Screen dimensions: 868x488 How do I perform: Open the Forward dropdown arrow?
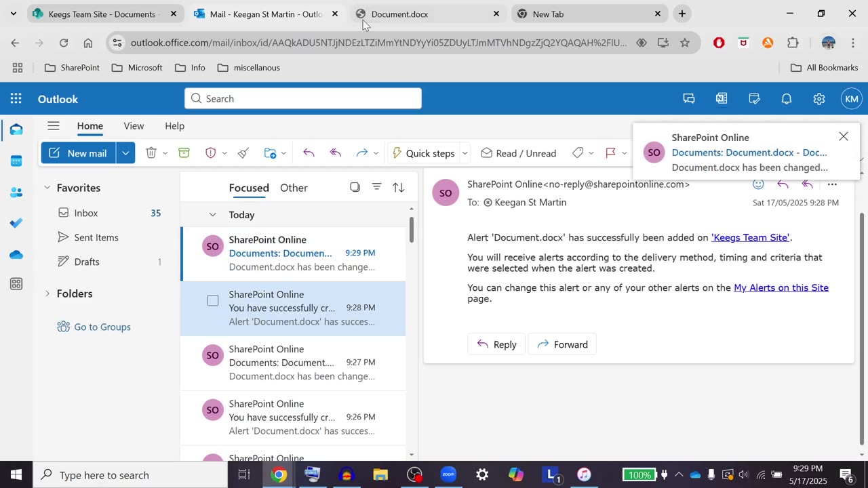[376, 153]
